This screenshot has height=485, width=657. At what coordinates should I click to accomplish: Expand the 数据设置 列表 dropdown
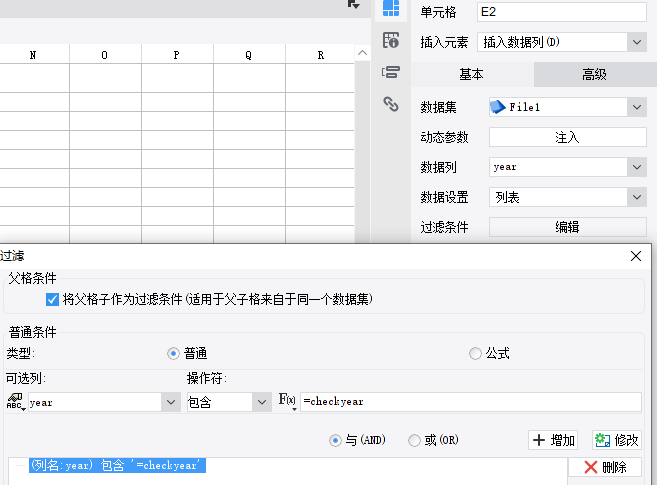pos(637,197)
